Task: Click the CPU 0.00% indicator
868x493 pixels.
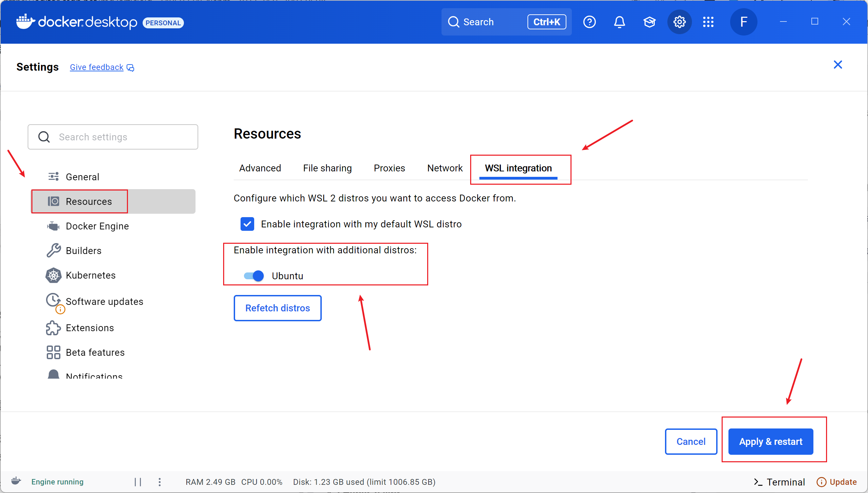Action: click(x=262, y=482)
